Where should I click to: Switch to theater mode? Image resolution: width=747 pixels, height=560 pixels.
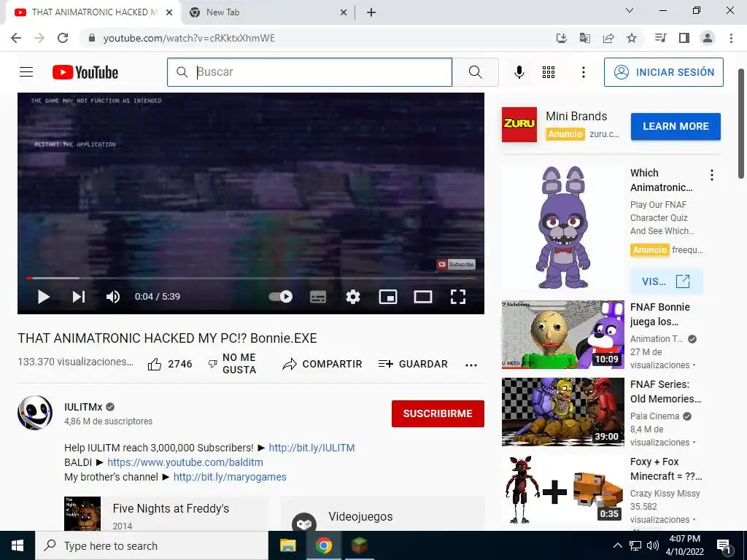pyautogui.click(x=423, y=297)
